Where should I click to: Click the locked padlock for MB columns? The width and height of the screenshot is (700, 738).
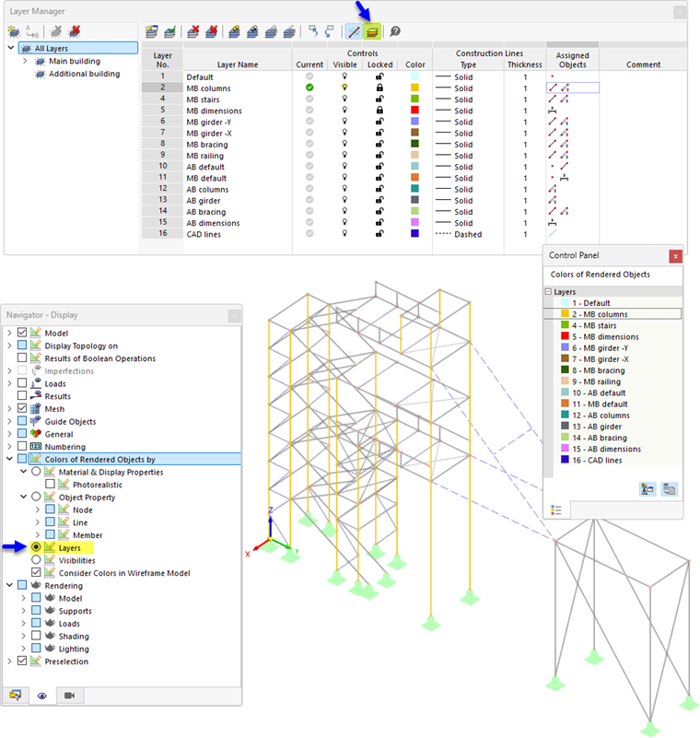(x=379, y=88)
